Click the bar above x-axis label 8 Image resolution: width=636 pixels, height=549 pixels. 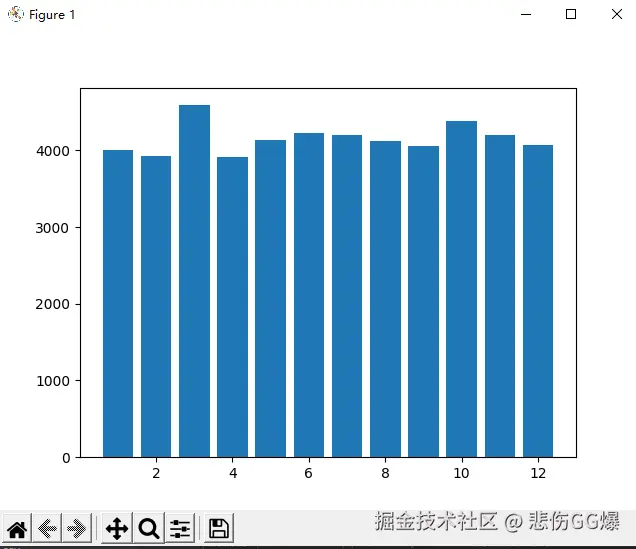385,299
